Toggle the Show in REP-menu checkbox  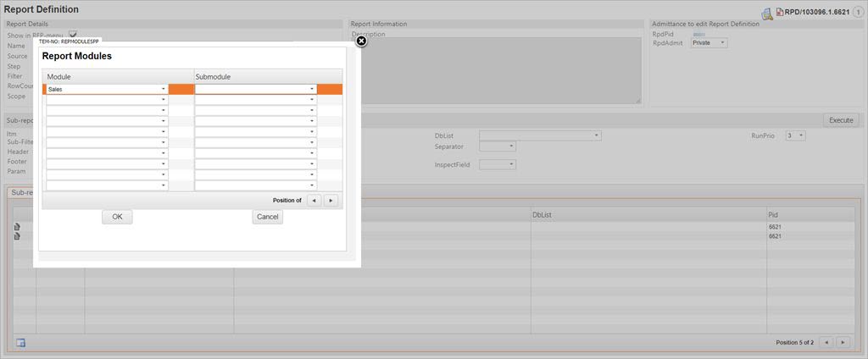[x=72, y=35]
